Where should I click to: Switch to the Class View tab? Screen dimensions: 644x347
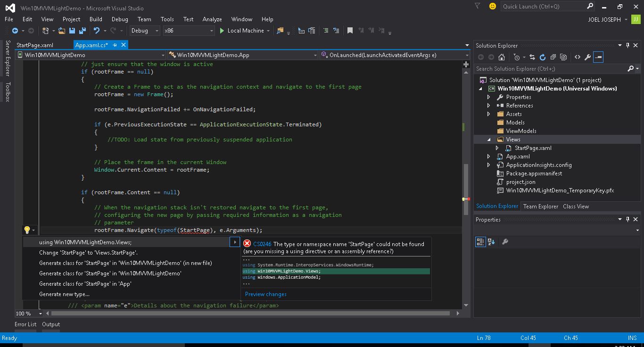(576, 207)
